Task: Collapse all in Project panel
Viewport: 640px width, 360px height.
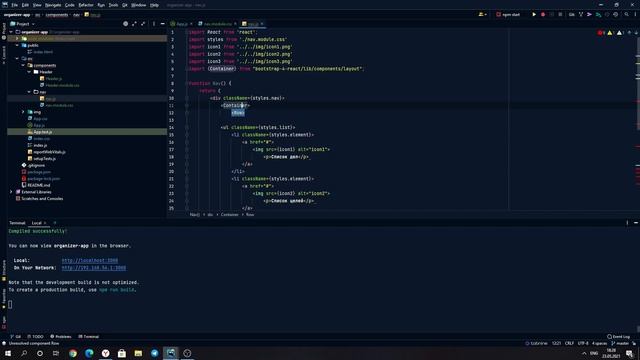Action: (143, 24)
